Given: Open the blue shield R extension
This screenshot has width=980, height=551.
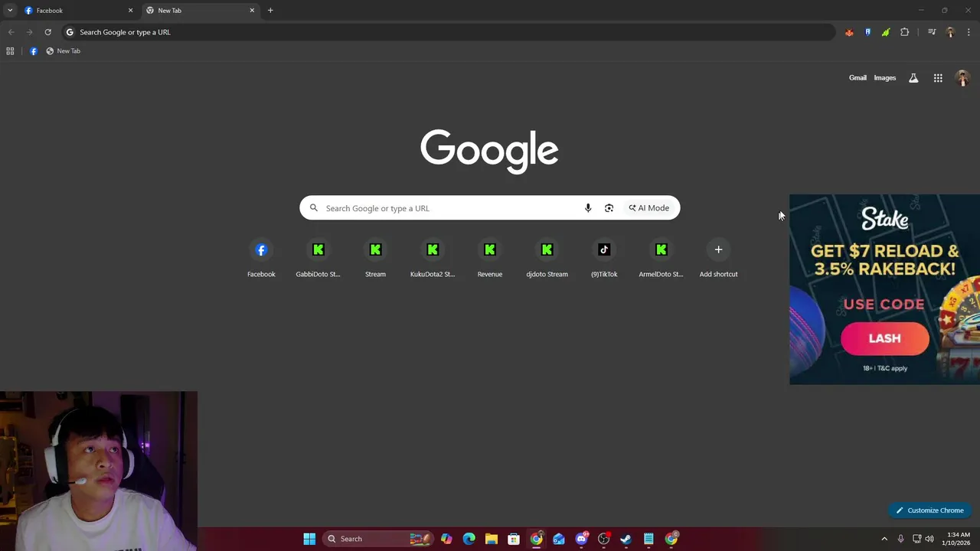Looking at the screenshot, I should (867, 32).
